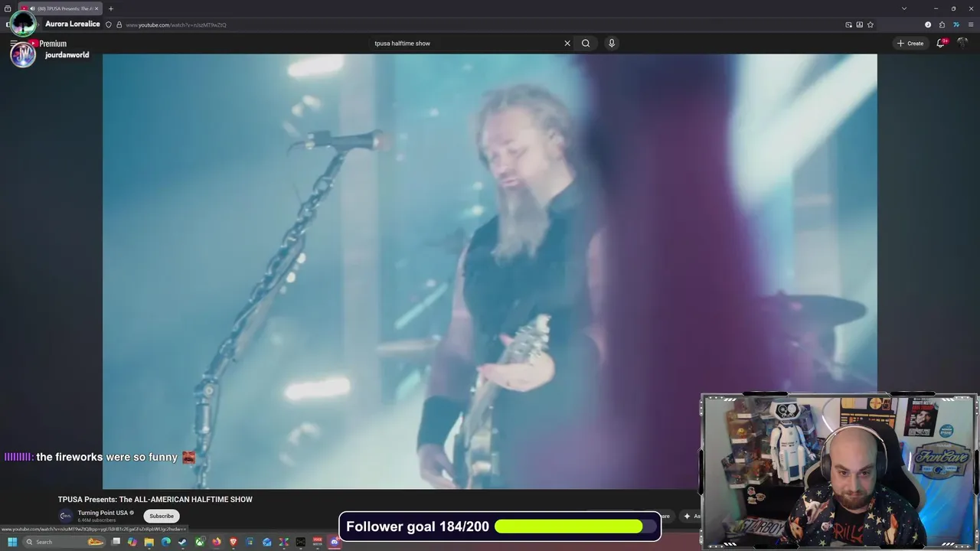
Task: Close the TPUSA Presents tab
Action: pos(96,8)
